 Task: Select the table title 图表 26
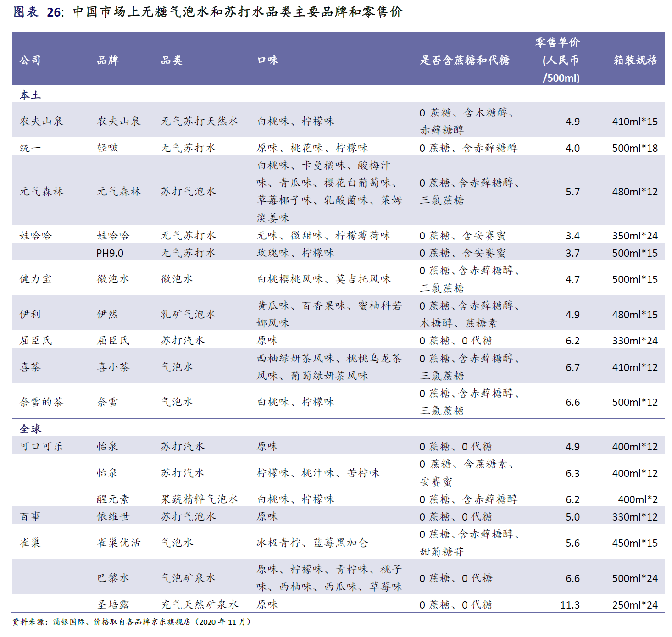(x=208, y=11)
